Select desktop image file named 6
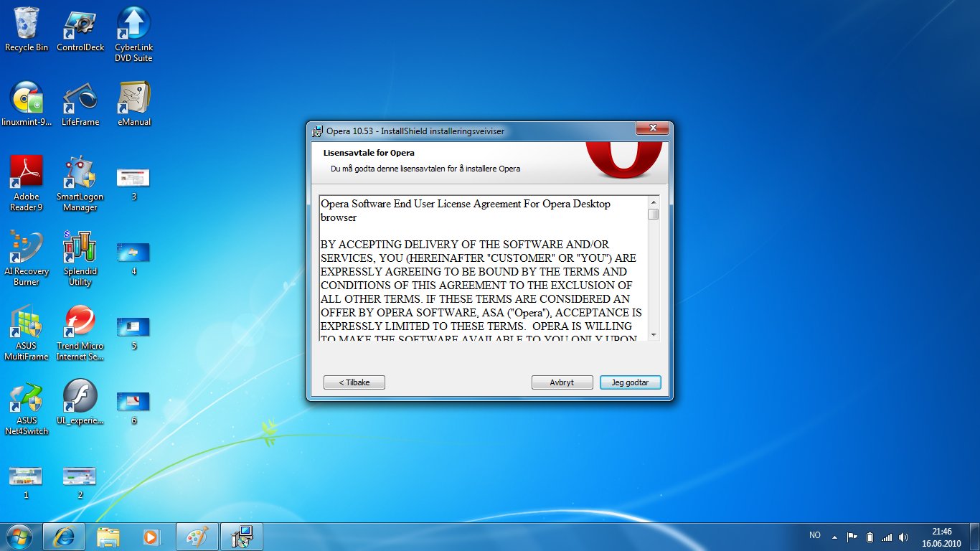 click(133, 408)
